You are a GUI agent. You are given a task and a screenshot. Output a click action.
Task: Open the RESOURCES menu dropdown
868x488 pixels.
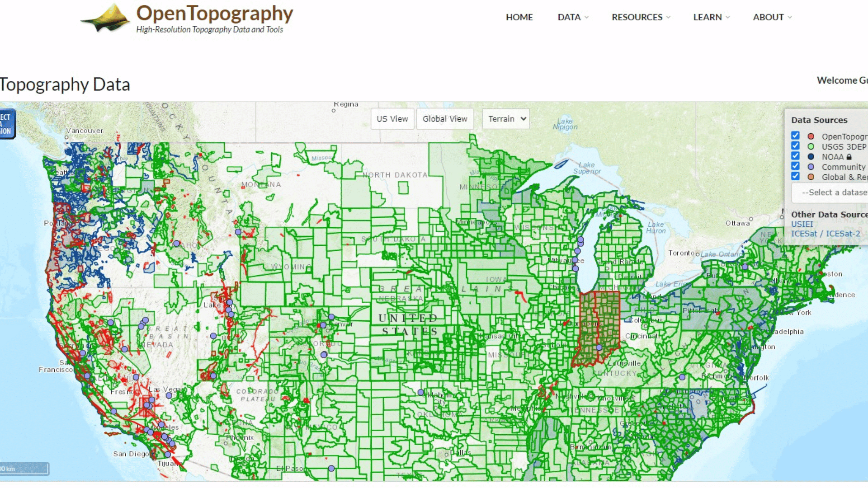click(641, 17)
